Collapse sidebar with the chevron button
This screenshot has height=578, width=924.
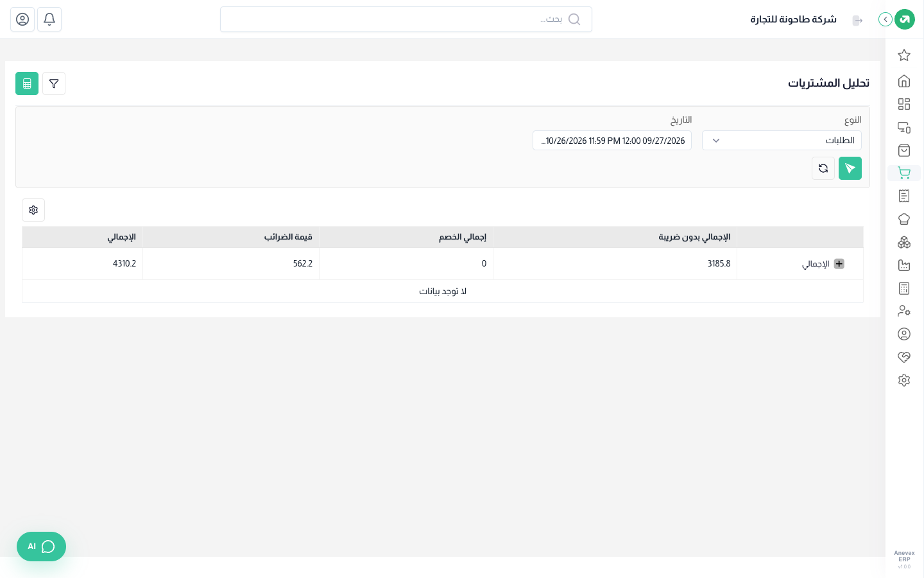pyautogui.click(x=886, y=19)
